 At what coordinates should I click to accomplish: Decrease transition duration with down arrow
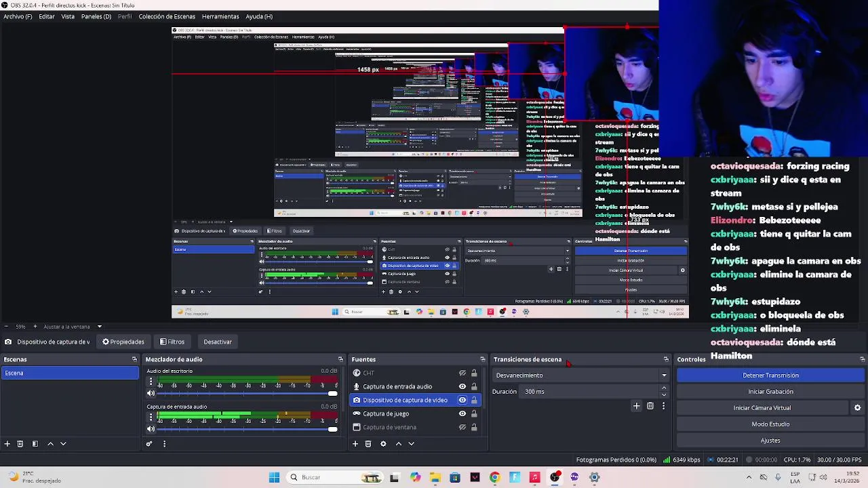point(664,394)
